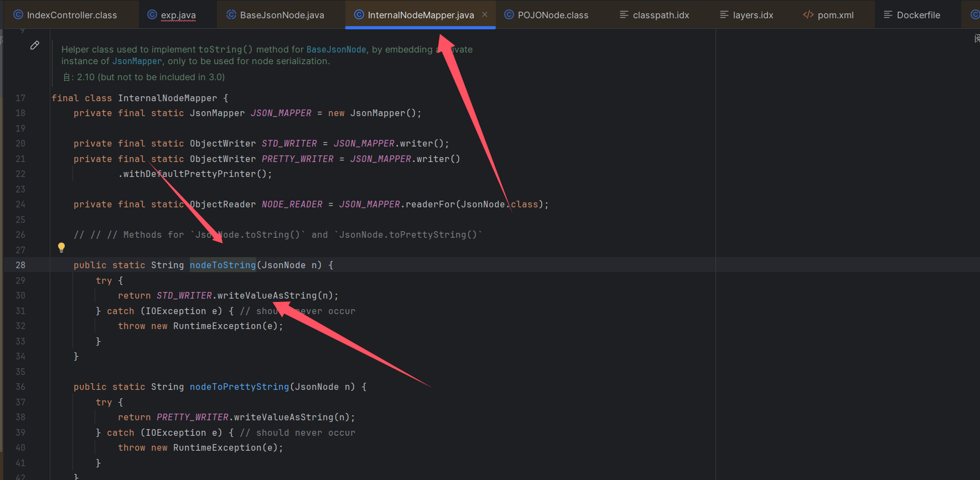Click the STD_WRITER field name on line 20
Image resolution: width=980 pixels, height=480 pixels.
(289, 143)
